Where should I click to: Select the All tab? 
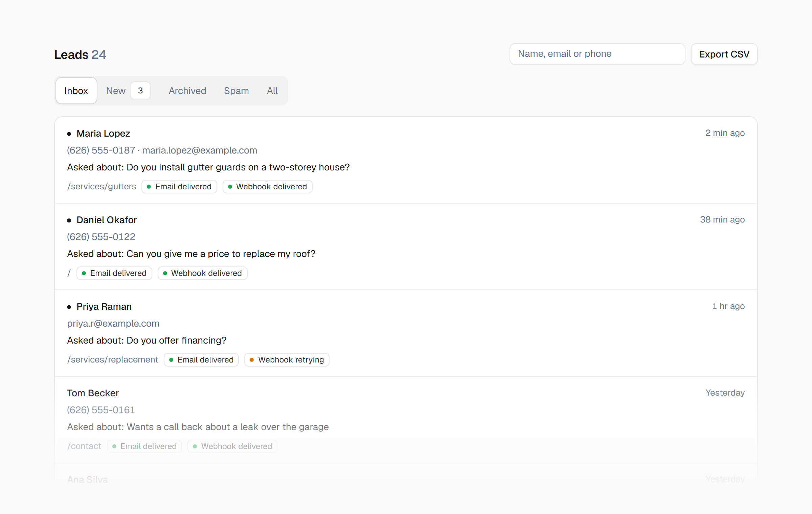[x=272, y=91]
